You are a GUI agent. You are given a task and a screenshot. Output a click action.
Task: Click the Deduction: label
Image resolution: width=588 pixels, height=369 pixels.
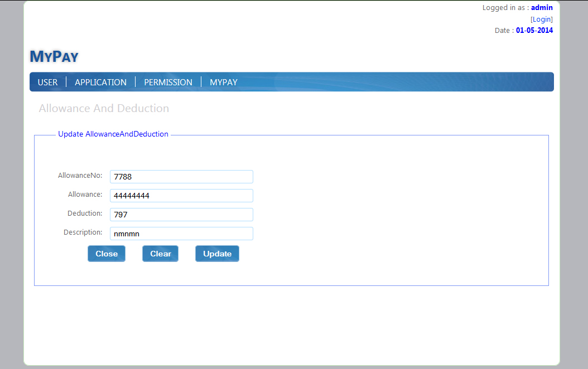click(85, 213)
